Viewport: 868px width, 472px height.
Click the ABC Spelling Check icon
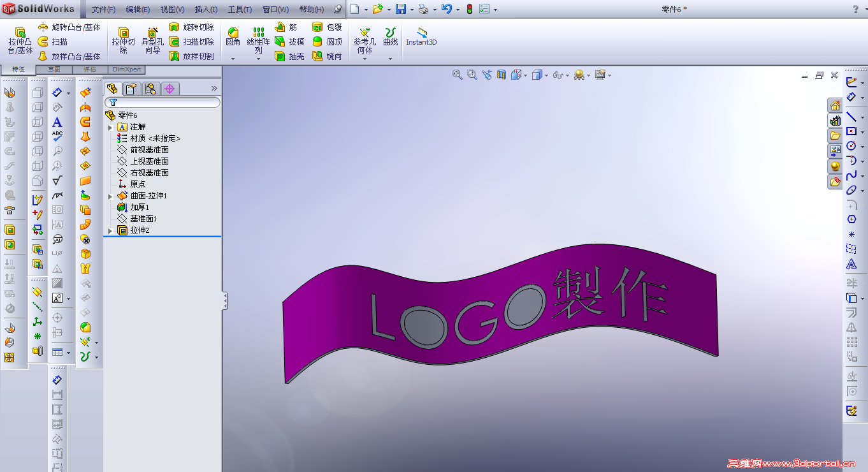pyautogui.click(x=57, y=136)
